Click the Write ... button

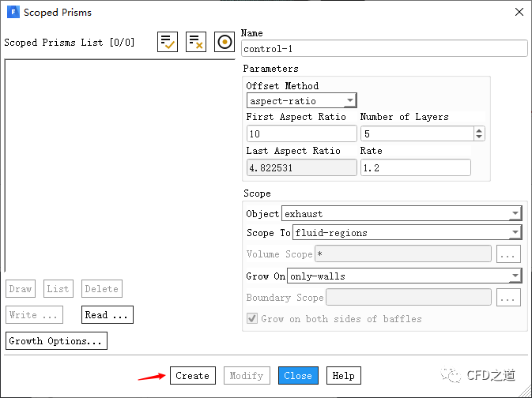click(x=34, y=314)
